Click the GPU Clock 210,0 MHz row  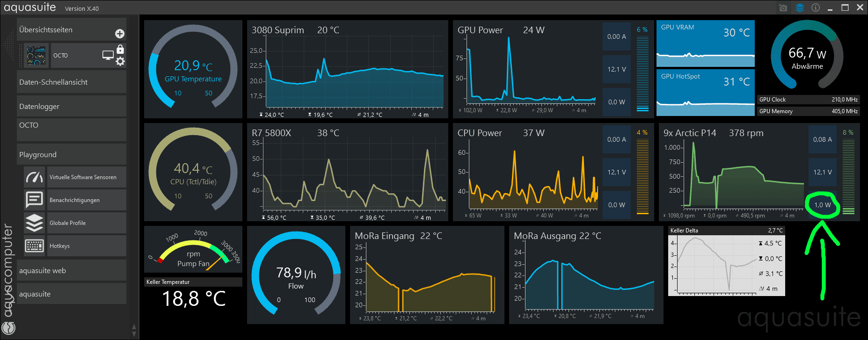coord(809,100)
